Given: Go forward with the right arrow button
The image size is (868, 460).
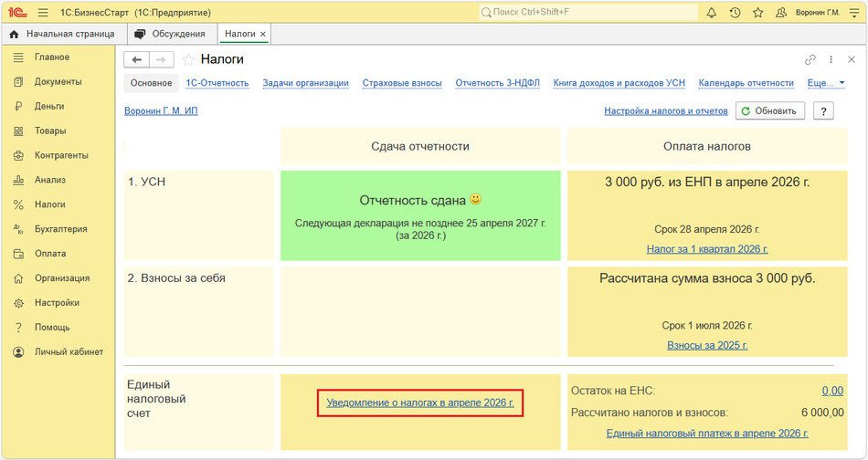Looking at the screenshot, I should pos(162,59).
